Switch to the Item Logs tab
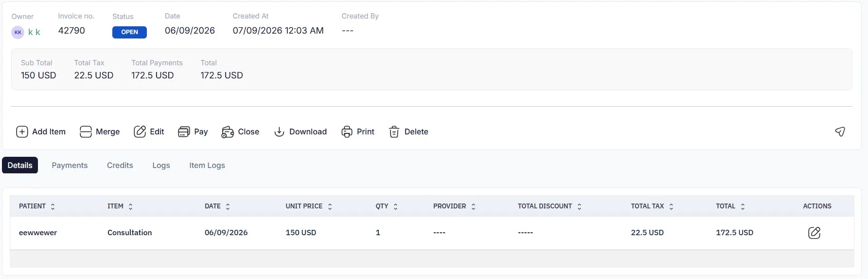The image size is (868, 279). point(207,166)
